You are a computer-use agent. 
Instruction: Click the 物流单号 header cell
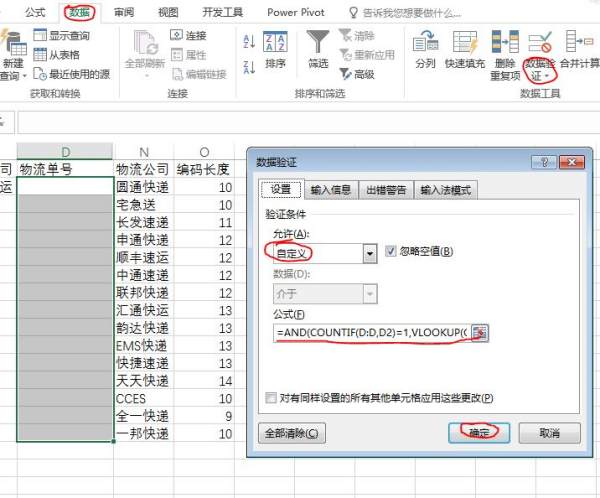tap(65, 169)
